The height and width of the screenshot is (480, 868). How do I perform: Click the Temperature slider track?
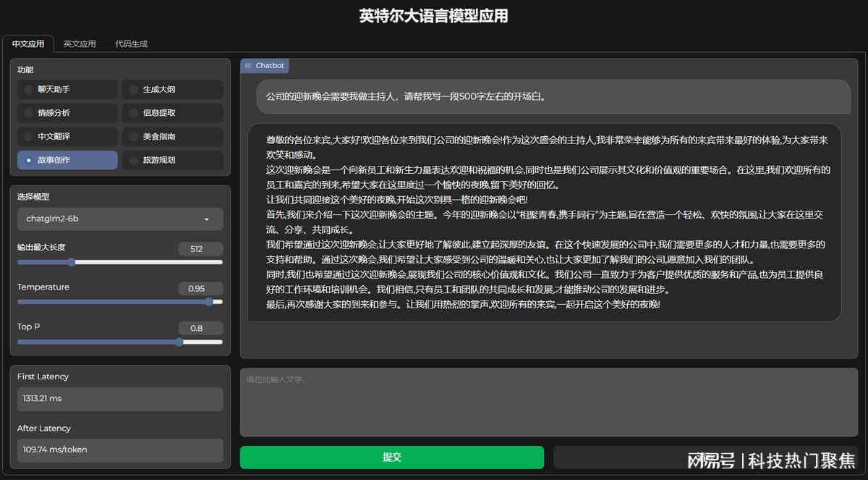120,302
